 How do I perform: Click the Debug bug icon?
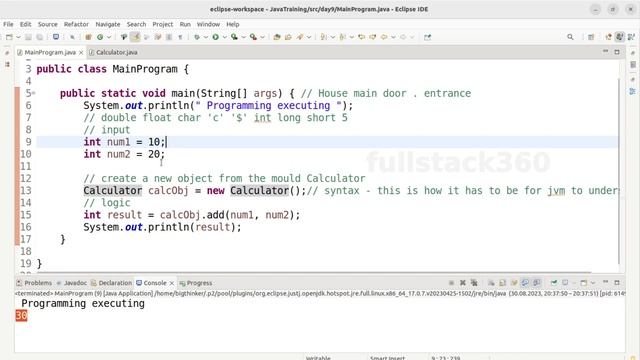[x=197, y=37]
